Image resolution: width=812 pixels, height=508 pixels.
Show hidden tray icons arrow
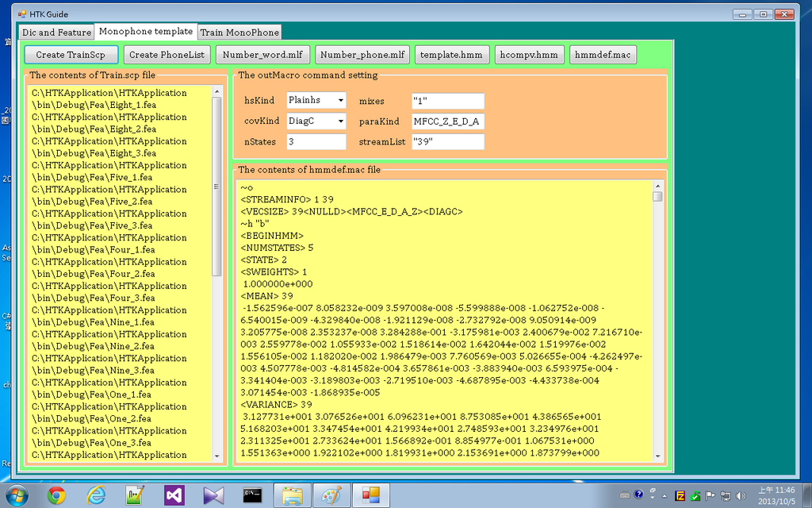[x=665, y=496]
